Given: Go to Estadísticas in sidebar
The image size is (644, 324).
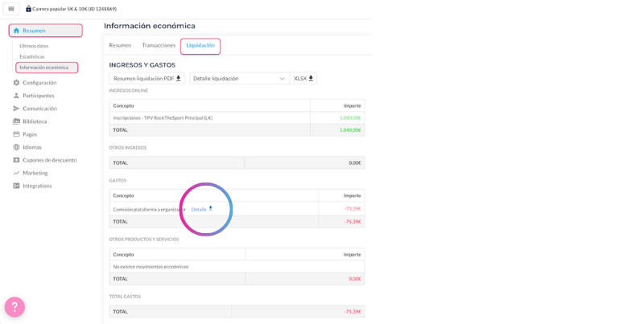Looking at the screenshot, I should click(x=32, y=56).
